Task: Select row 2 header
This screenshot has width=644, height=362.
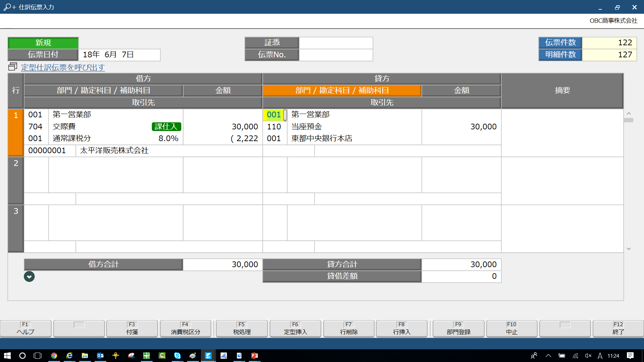Action: [16, 181]
